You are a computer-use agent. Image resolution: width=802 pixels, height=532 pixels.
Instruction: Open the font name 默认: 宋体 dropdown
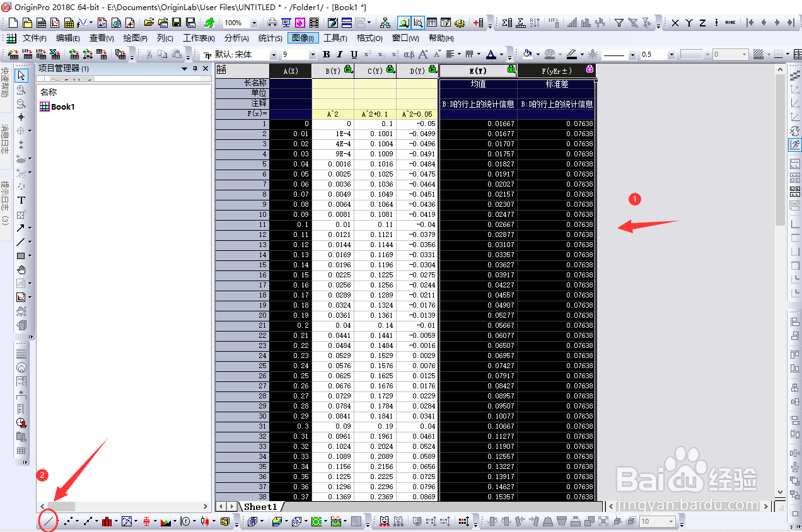pyautogui.click(x=273, y=55)
